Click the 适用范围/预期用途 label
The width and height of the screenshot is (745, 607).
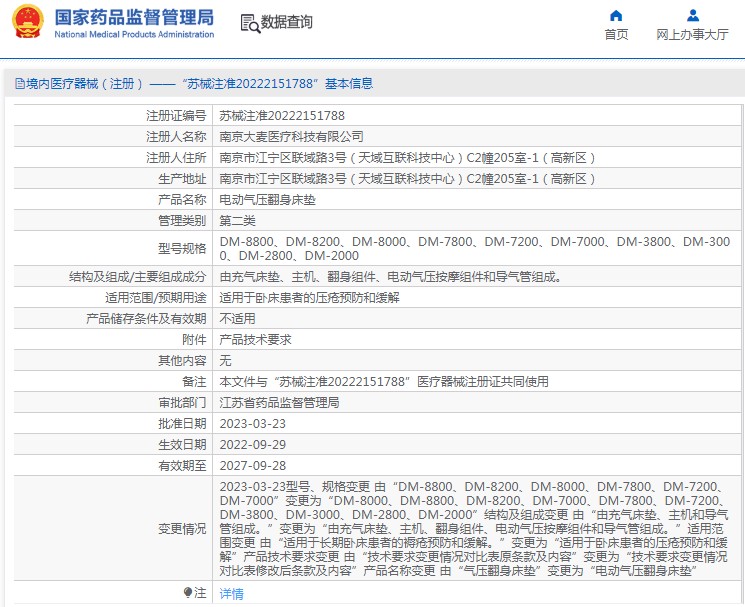point(155,298)
